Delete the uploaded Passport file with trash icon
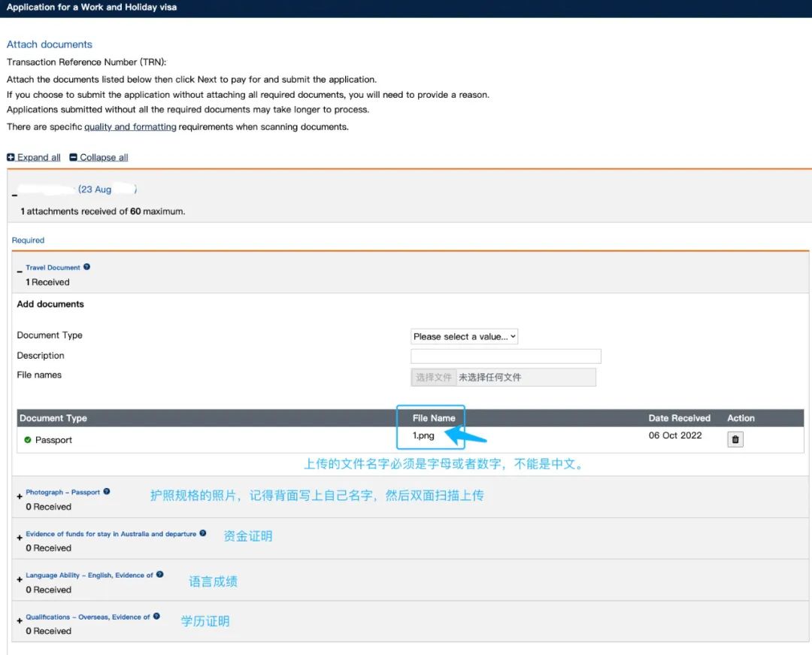The width and height of the screenshot is (812, 655). 735,439
